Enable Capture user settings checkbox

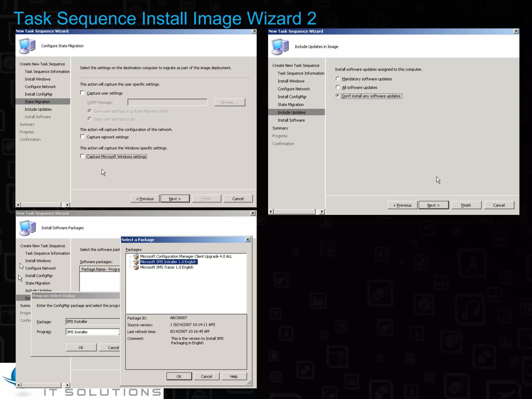(82, 93)
